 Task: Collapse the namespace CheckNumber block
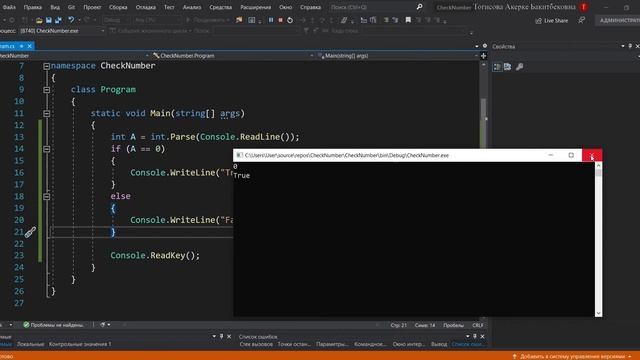pyautogui.click(x=47, y=66)
